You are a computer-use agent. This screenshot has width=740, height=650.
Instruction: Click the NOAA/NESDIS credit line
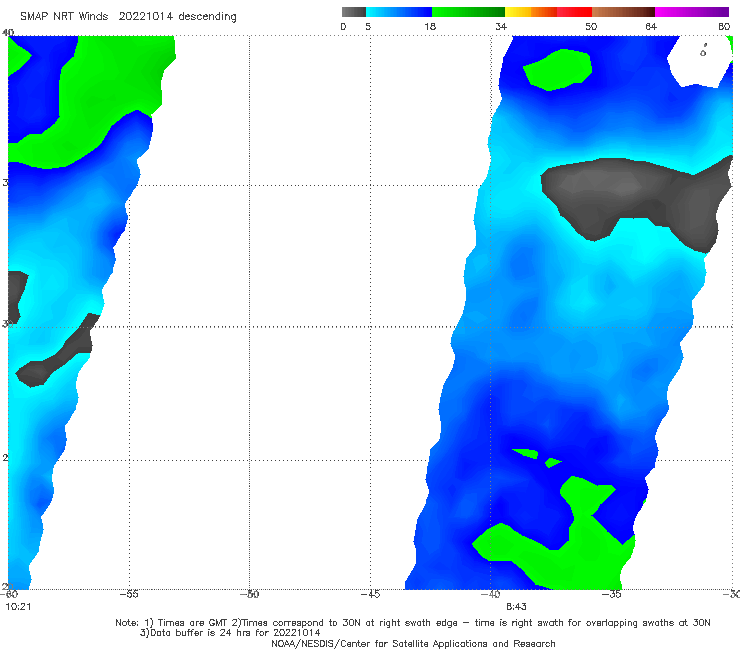point(413,644)
